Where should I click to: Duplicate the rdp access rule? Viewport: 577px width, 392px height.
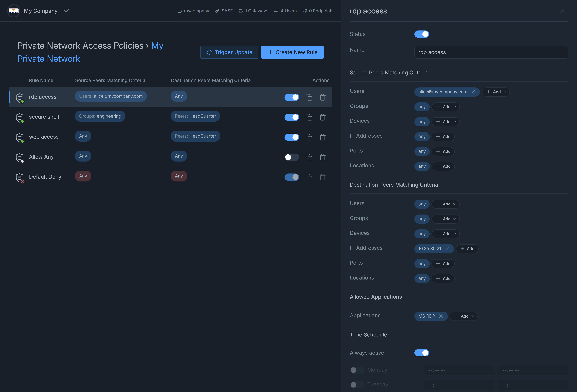[x=309, y=97]
